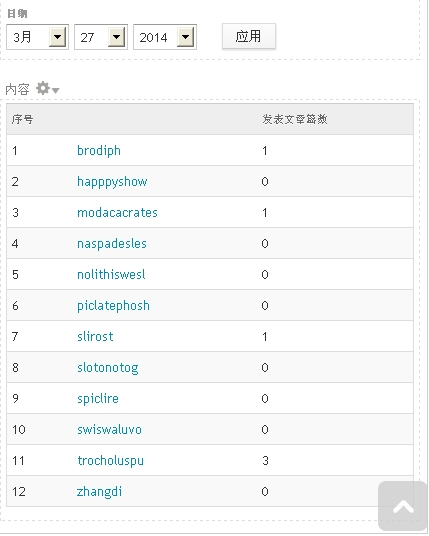Open the happpyshow user link

coord(112,182)
